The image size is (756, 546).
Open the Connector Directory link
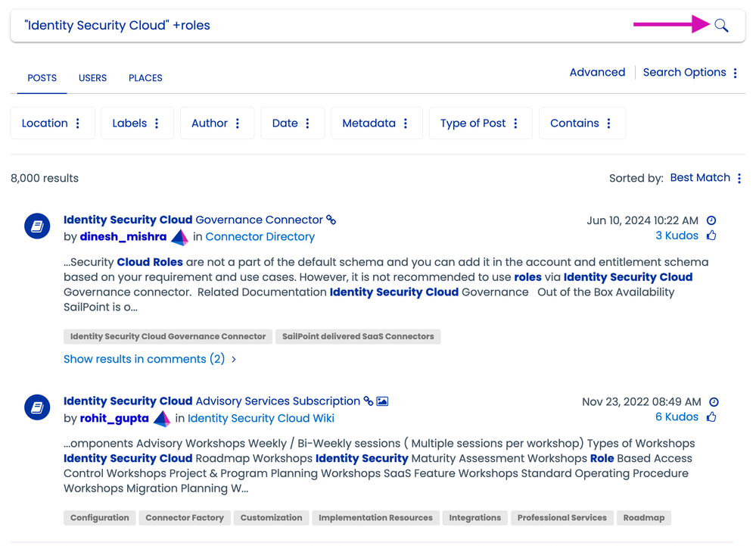(x=260, y=237)
